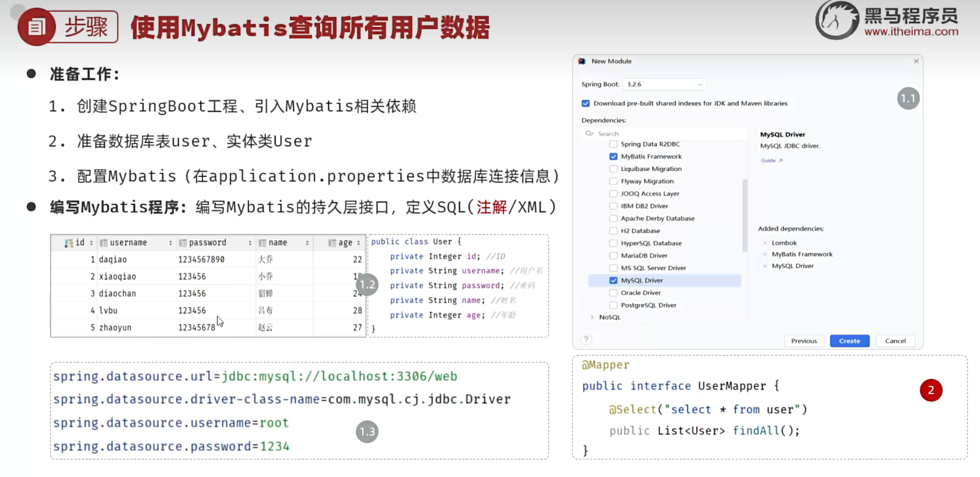The height and width of the screenshot is (477, 980).
Task: Click the MySQL Driver description title
Action: point(782,134)
